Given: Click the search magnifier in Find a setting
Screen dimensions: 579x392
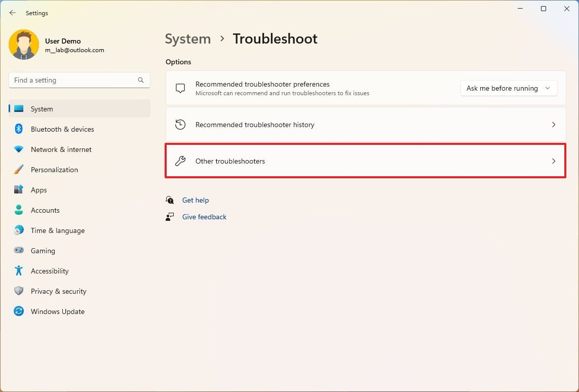Looking at the screenshot, I should [x=140, y=80].
